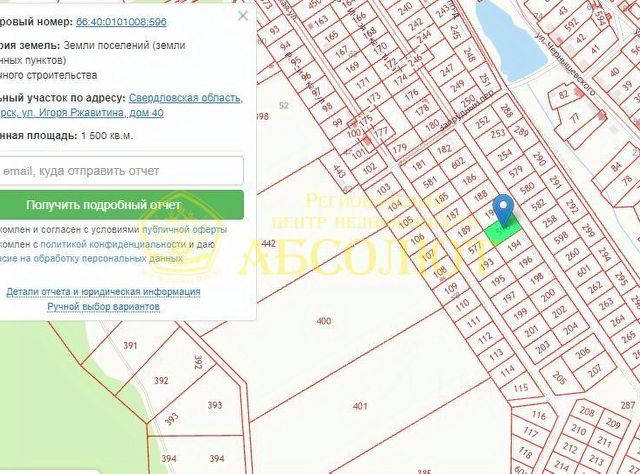Select parcel 581 on the map

pyautogui.click(x=429, y=181)
